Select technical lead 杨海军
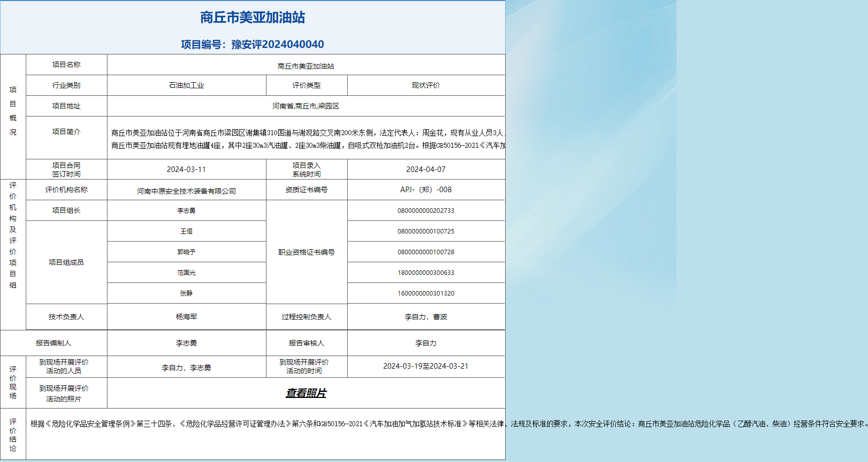This screenshot has height=462, width=868. coord(186,317)
